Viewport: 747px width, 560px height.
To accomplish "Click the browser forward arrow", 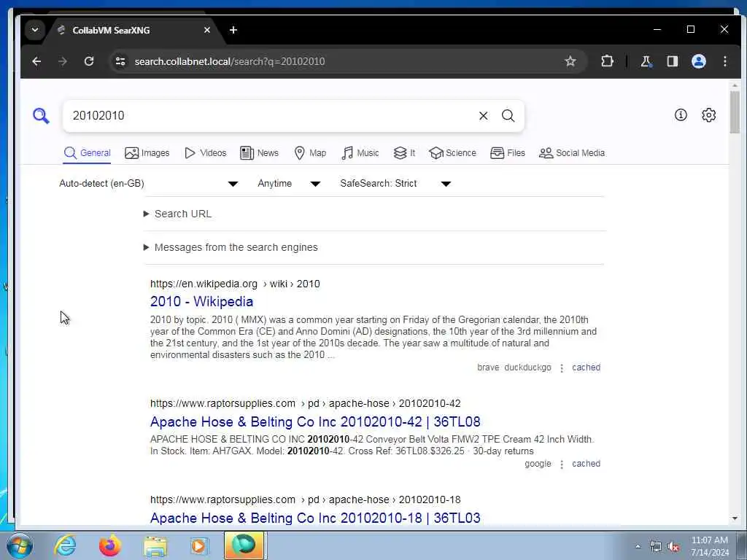I will coord(63,61).
